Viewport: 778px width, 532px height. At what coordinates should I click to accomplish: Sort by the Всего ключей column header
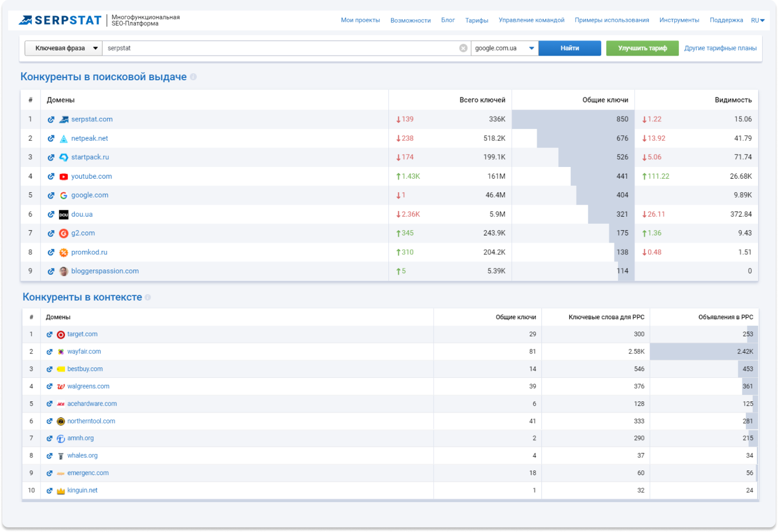tap(482, 100)
